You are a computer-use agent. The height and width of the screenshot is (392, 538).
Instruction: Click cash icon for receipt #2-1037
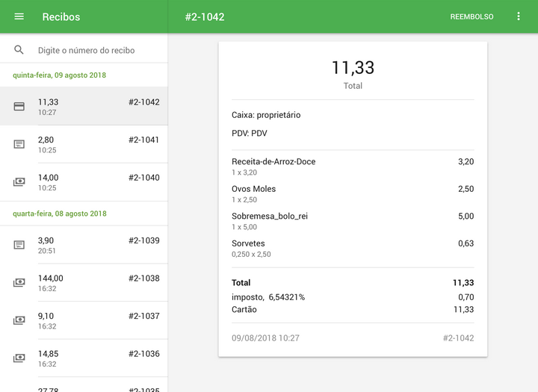[x=19, y=320]
